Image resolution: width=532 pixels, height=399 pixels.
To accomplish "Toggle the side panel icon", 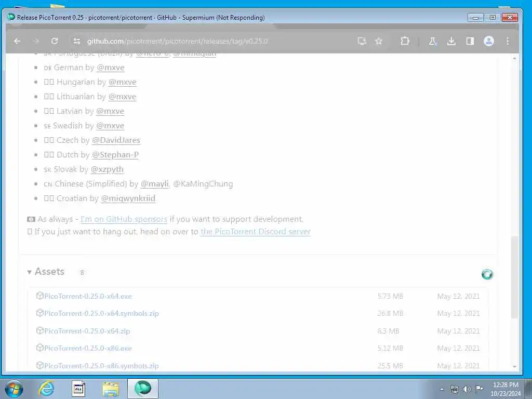I will click(470, 41).
